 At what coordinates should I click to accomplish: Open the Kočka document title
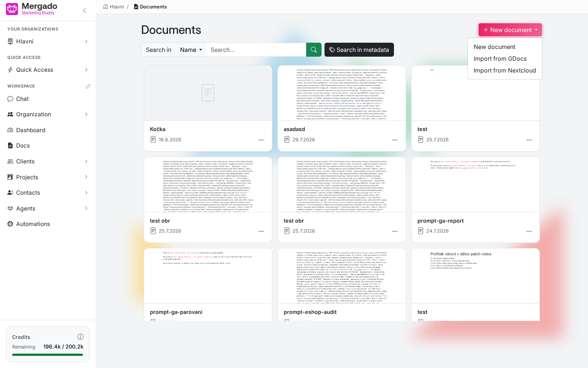pyautogui.click(x=158, y=129)
